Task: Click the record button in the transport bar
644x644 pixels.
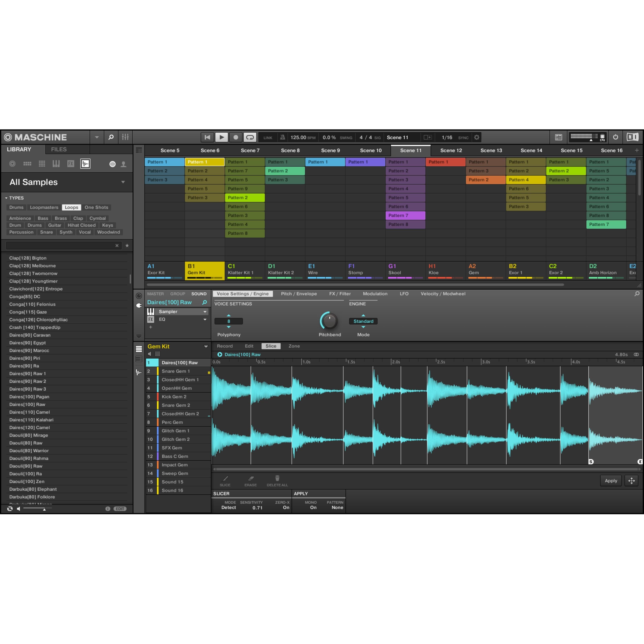Action: pos(236,137)
